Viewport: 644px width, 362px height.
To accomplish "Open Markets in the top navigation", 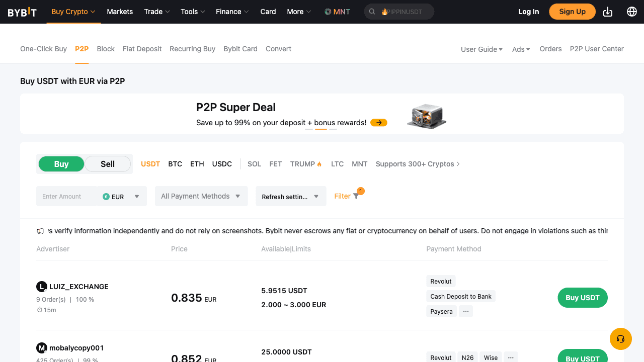I will [120, 12].
